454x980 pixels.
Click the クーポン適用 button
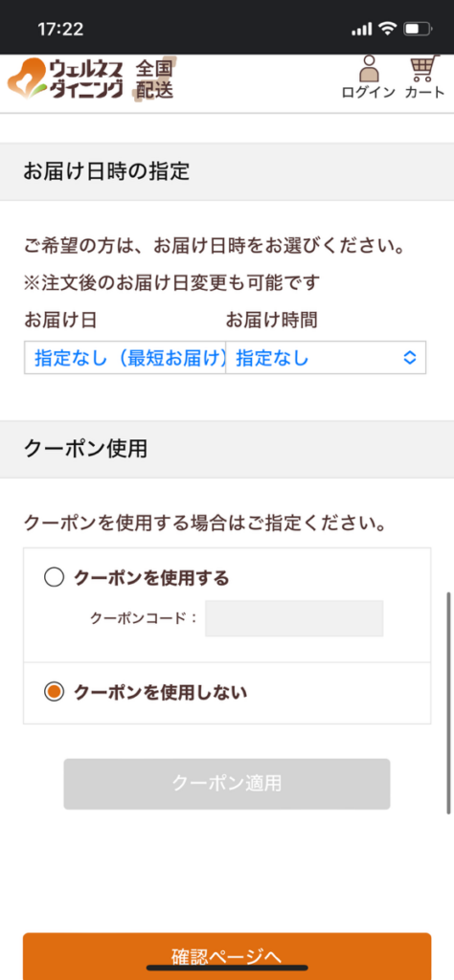(x=227, y=784)
